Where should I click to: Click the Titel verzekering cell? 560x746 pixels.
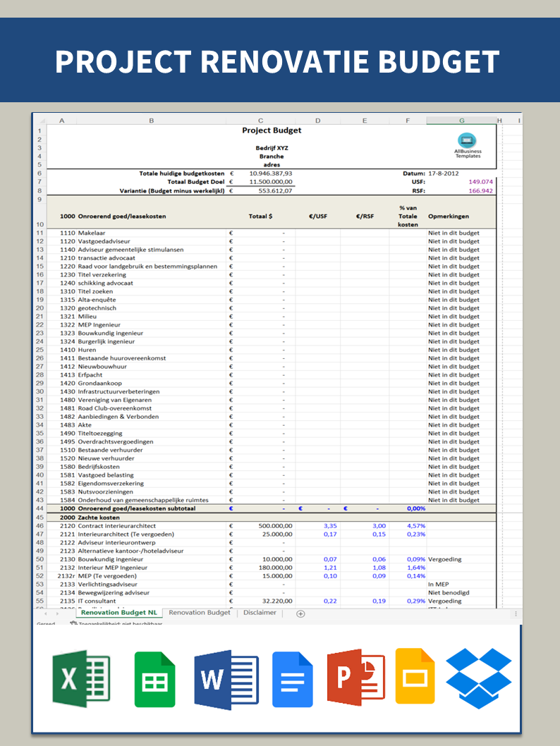(102, 275)
